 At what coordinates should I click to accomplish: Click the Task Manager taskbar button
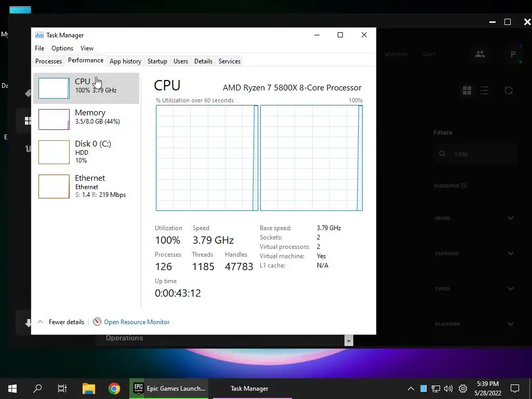(252, 389)
